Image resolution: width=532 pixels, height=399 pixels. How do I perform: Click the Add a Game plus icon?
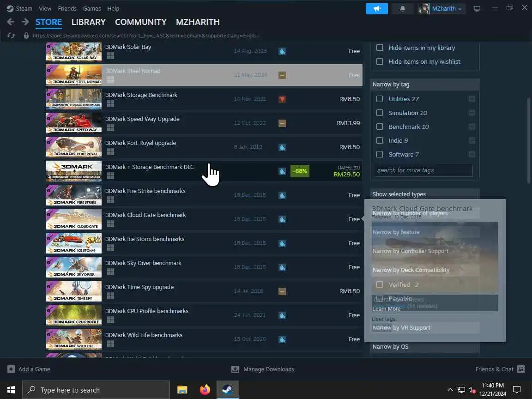(x=11, y=369)
